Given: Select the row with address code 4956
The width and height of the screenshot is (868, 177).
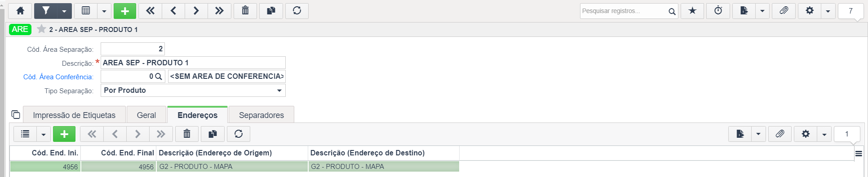Looking at the screenshot, I should 235,167.
